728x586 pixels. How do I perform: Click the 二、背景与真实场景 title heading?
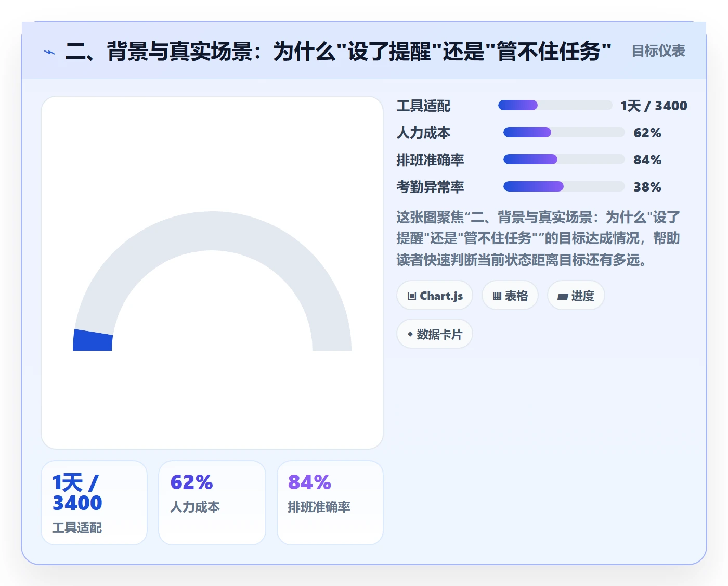click(x=339, y=52)
